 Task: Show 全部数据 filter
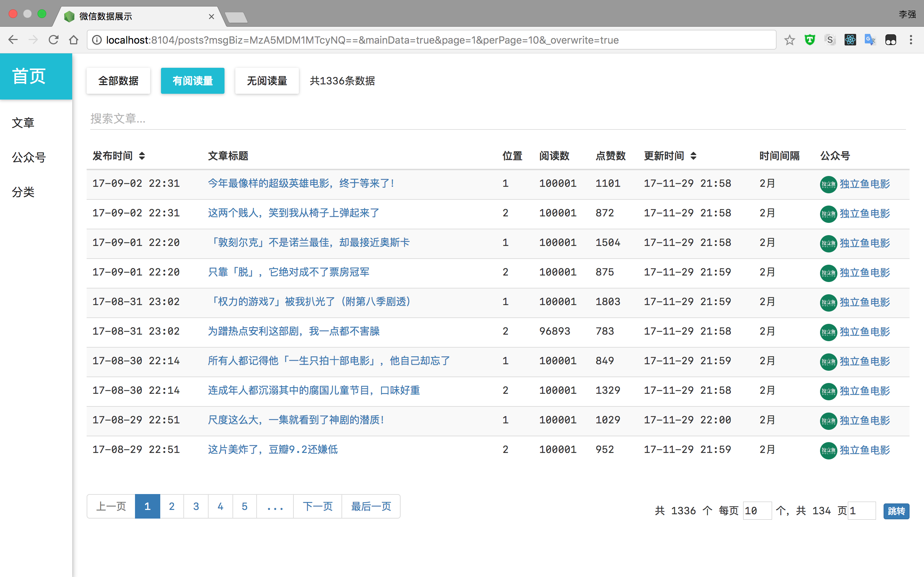coord(118,81)
